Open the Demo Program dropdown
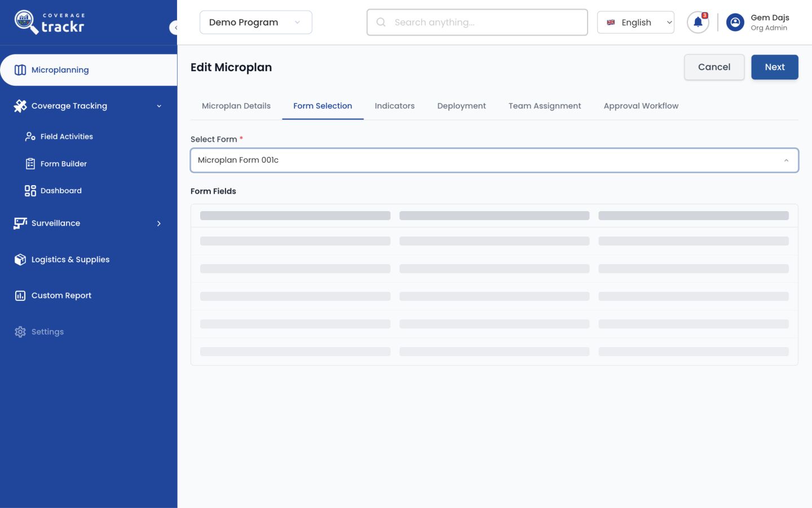 256,23
